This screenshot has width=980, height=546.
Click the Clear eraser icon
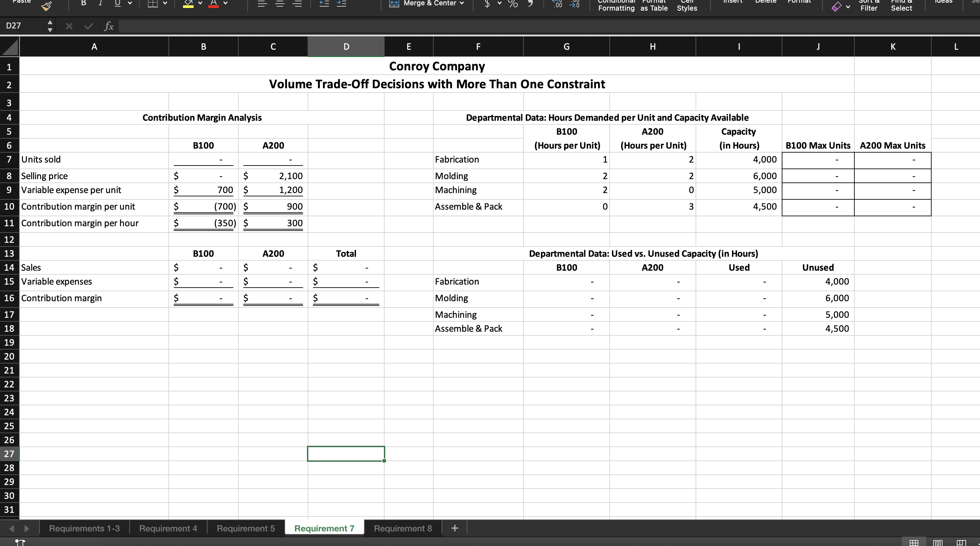coord(836,7)
